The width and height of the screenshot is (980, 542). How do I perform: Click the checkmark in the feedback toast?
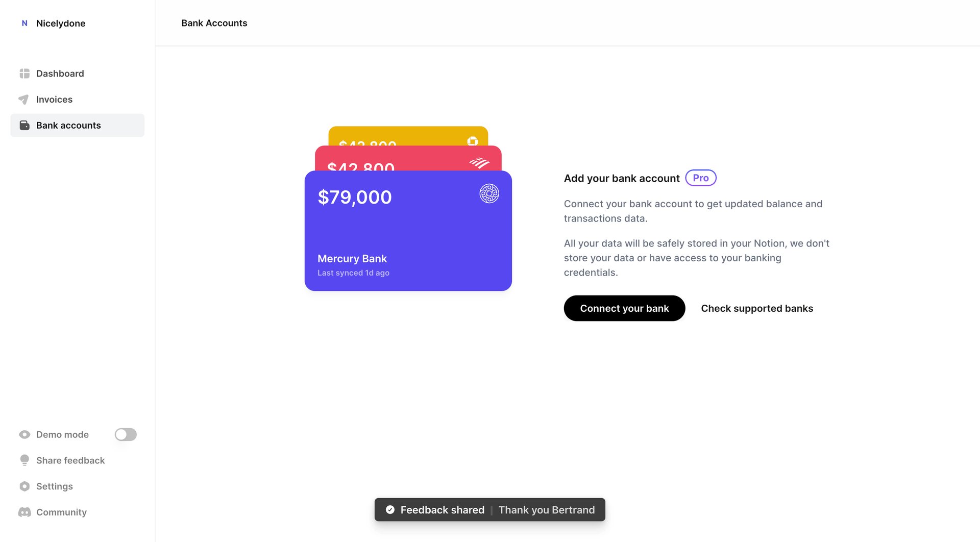pyautogui.click(x=390, y=509)
